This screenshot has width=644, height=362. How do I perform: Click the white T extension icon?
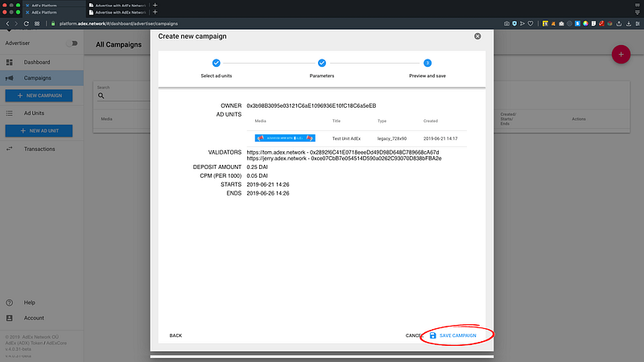(593, 24)
